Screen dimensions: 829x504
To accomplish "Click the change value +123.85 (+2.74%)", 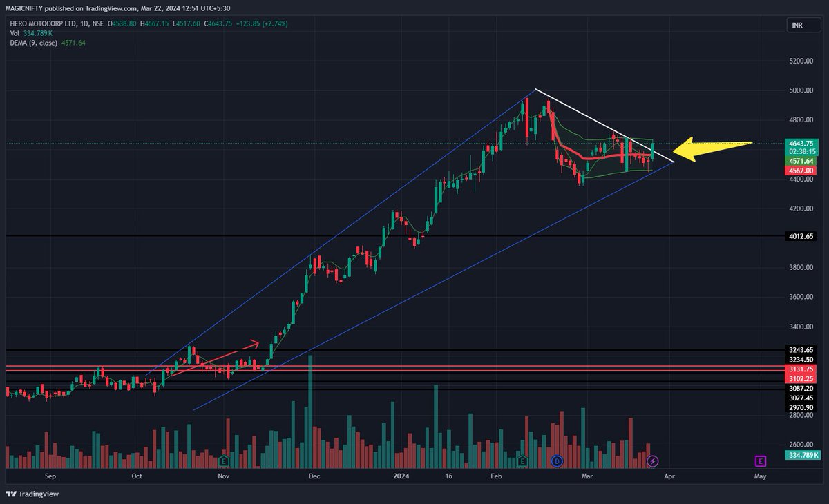I will (x=260, y=23).
